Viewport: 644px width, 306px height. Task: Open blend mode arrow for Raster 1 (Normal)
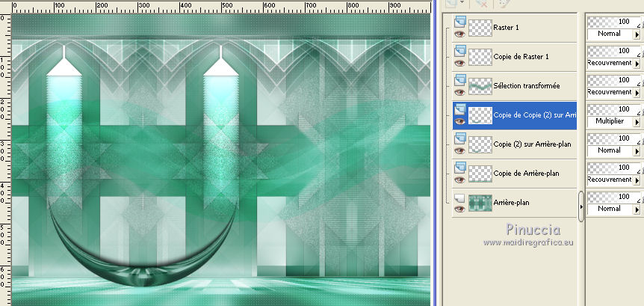637,34
